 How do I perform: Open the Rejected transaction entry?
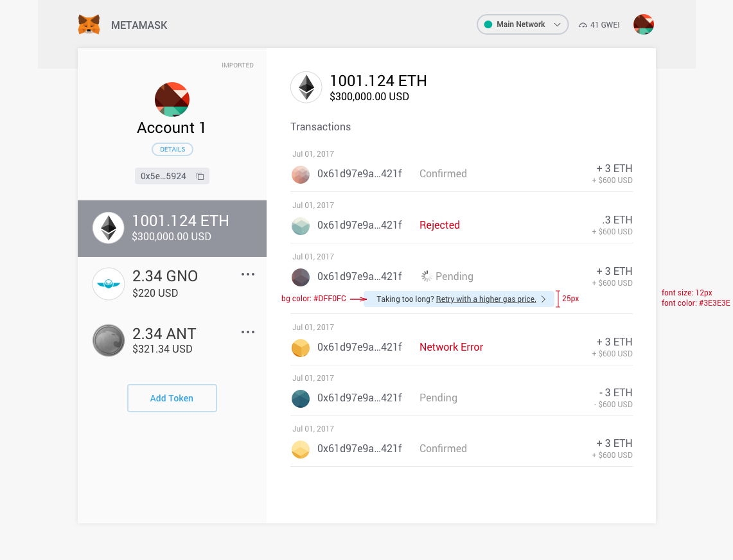click(x=439, y=225)
